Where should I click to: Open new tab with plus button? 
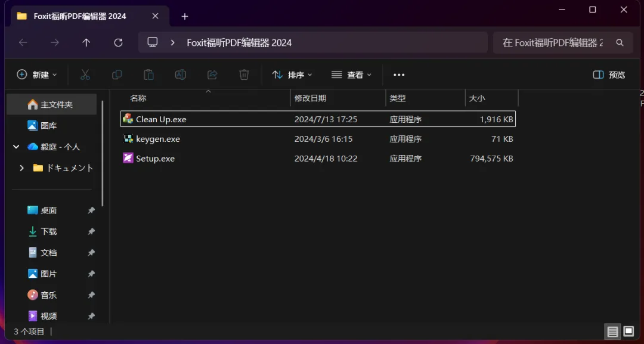point(185,17)
